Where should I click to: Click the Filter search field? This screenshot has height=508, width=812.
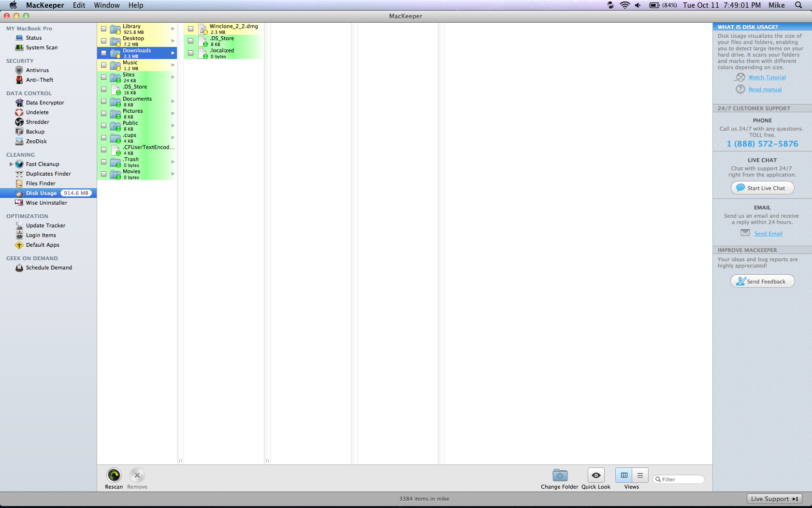(x=679, y=479)
